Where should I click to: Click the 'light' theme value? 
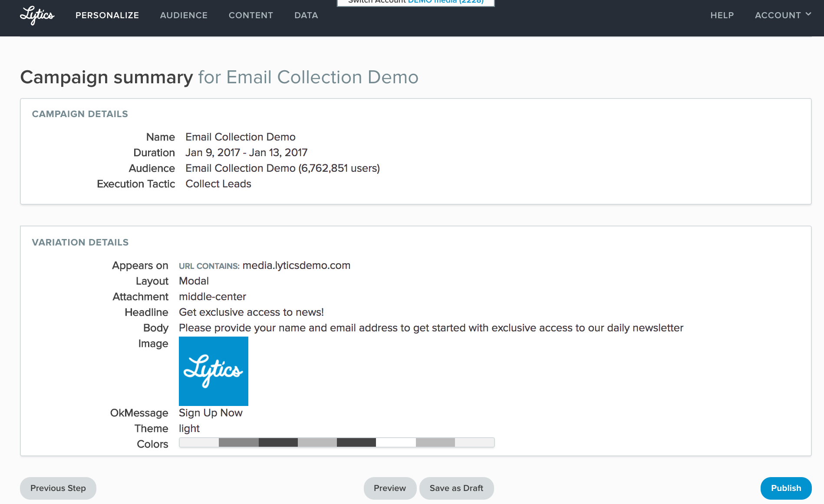click(189, 429)
